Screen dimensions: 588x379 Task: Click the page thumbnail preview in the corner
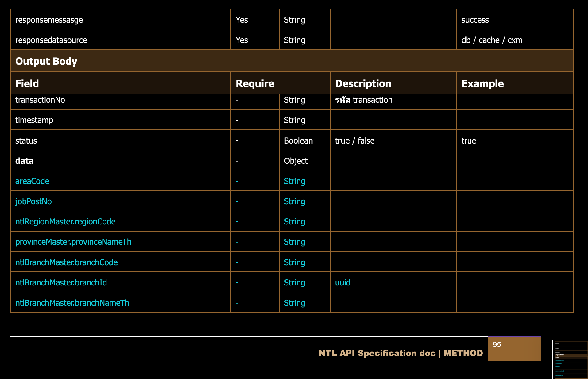tap(570, 359)
